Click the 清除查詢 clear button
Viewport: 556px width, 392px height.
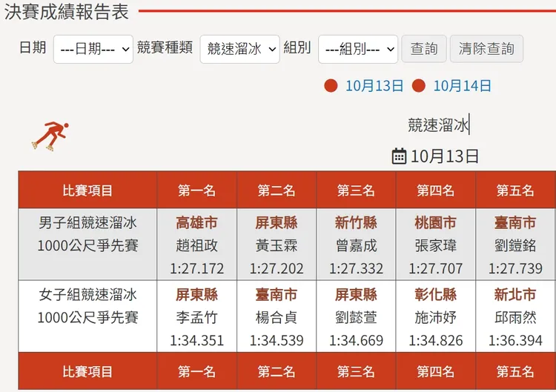486,49
